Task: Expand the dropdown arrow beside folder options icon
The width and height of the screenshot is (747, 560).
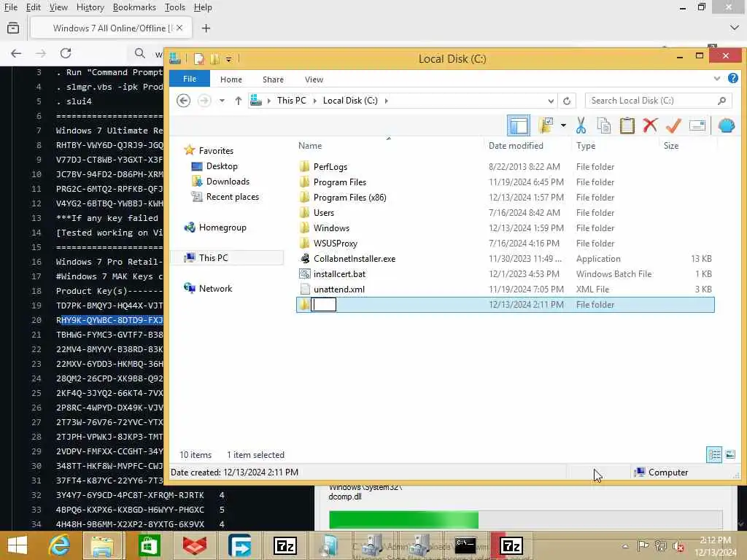Action: coord(563,125)
